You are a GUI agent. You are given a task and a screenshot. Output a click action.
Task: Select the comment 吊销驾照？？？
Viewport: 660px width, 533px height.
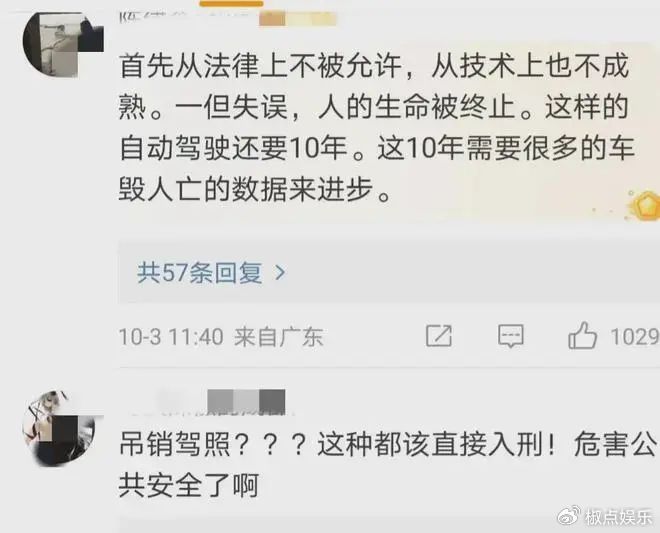pos(387,465)
